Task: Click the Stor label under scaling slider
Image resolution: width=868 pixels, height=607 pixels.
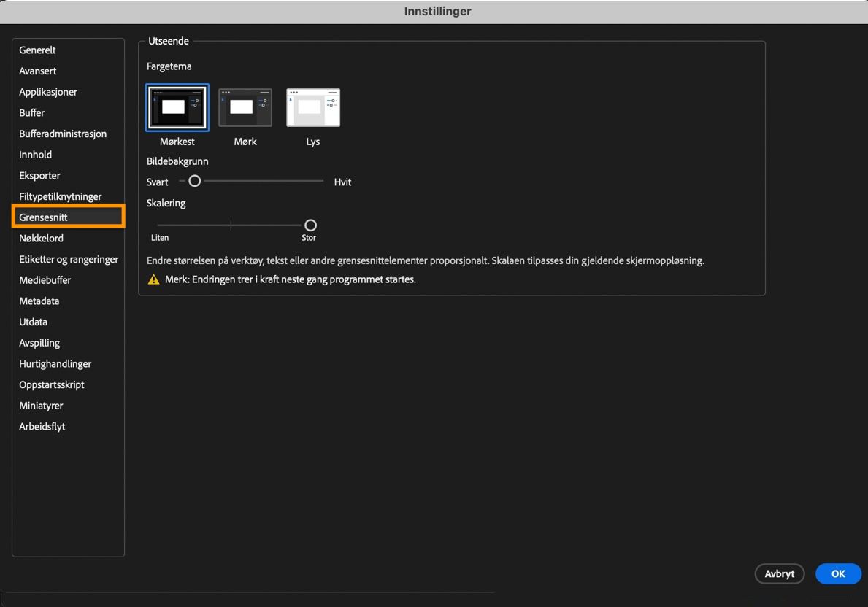Action: (x=309, y=237)
